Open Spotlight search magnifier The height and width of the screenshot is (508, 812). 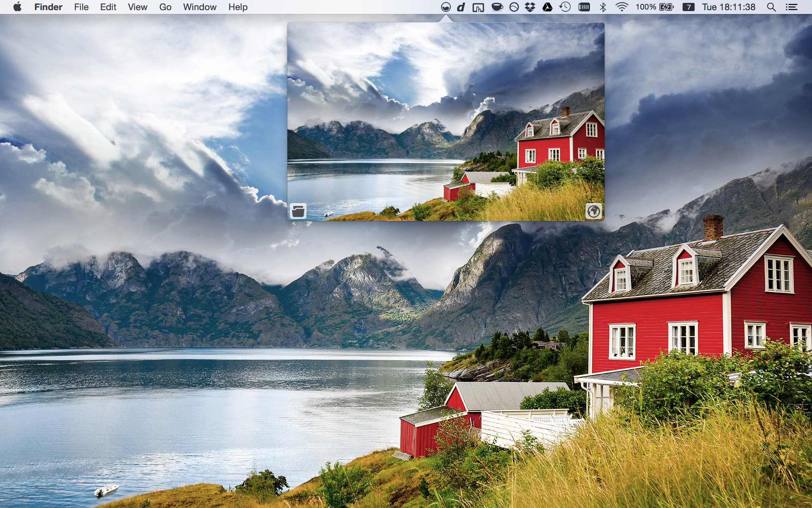tap(771, 7)
